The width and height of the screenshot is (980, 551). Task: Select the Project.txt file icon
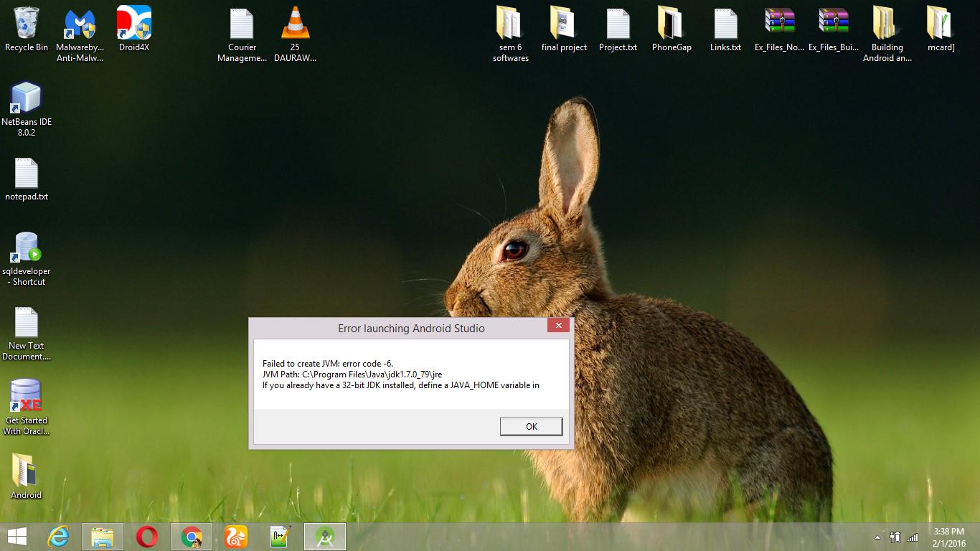pyautogui.click(x=618, y=29)
